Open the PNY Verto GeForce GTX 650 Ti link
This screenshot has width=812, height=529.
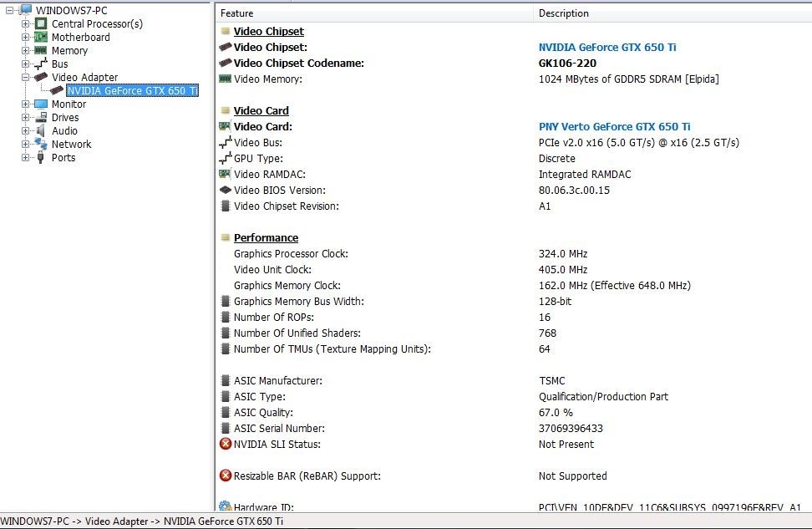click(614, 127)
